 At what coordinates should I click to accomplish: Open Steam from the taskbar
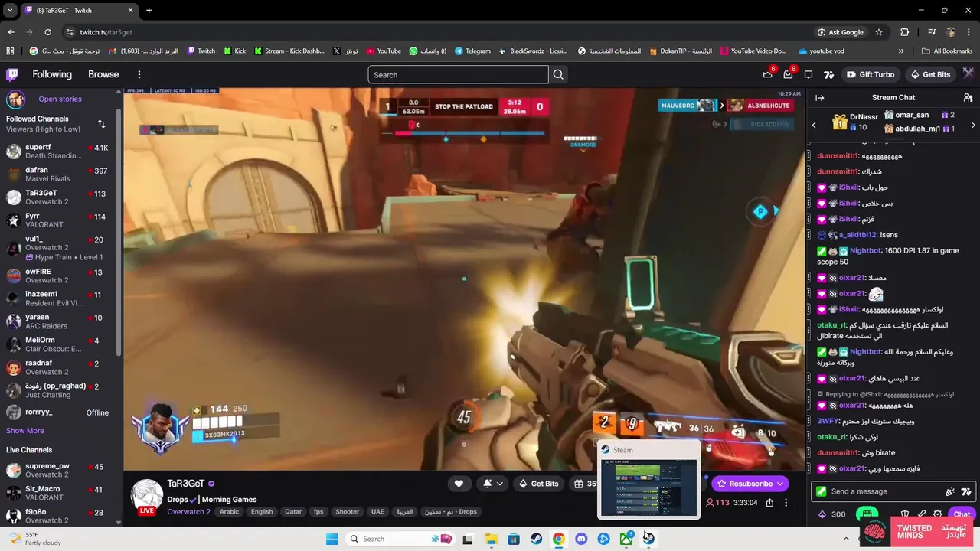pos(536,539)
